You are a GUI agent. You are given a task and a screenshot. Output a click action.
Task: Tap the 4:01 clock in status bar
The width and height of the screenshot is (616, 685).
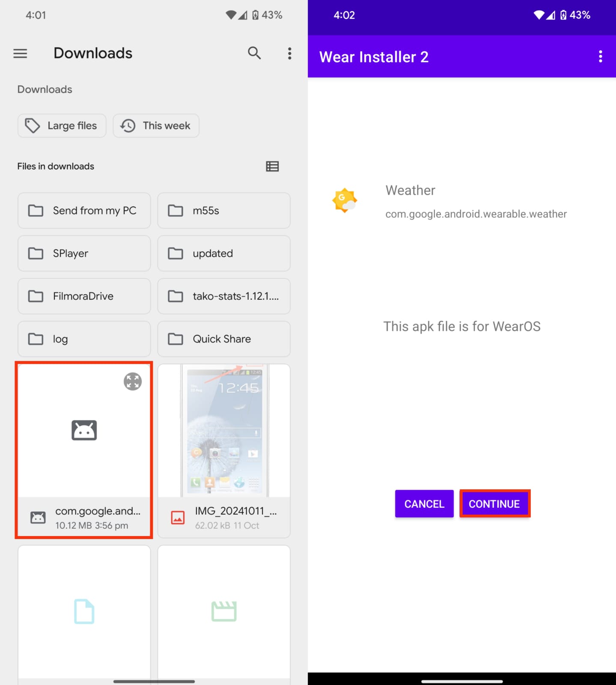pyautogui.click(x=36, y=15)
